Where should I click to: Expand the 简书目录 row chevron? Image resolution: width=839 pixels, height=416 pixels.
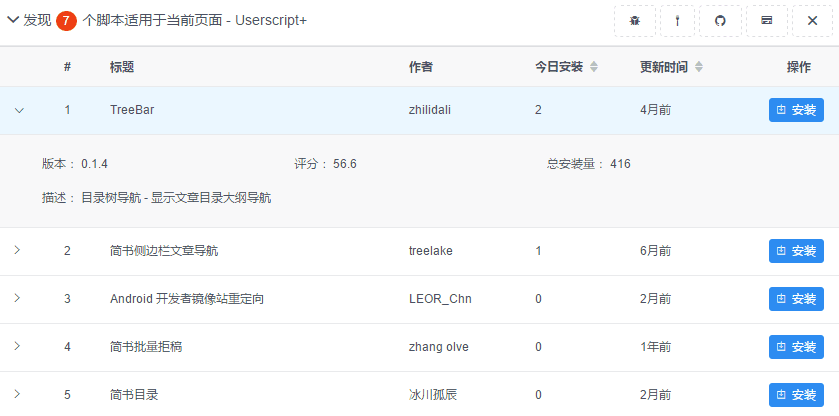tap(17, 394)
